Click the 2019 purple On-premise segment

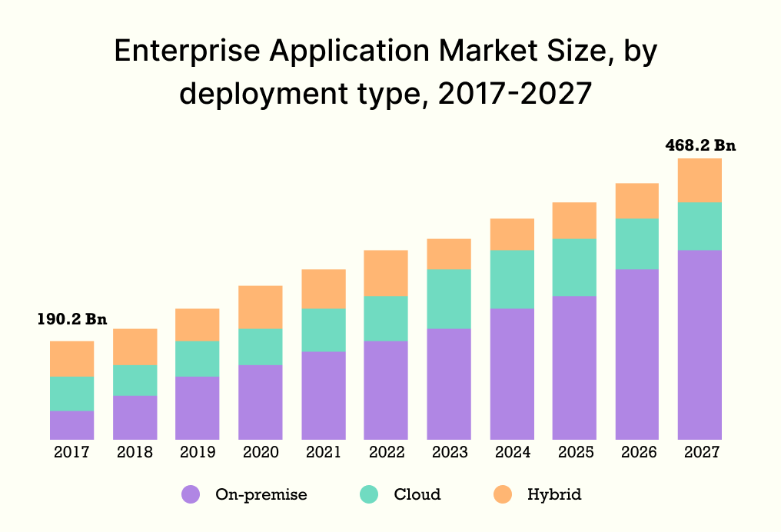pyautogui.click(x=198, y=408)
